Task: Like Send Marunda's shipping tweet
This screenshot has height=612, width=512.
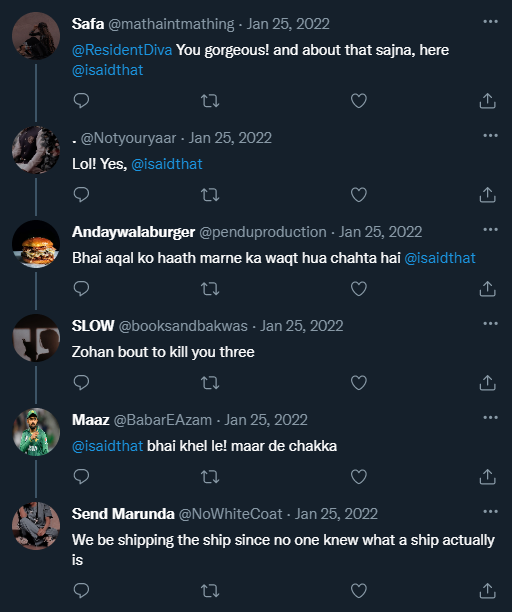Action: [359, 591]
